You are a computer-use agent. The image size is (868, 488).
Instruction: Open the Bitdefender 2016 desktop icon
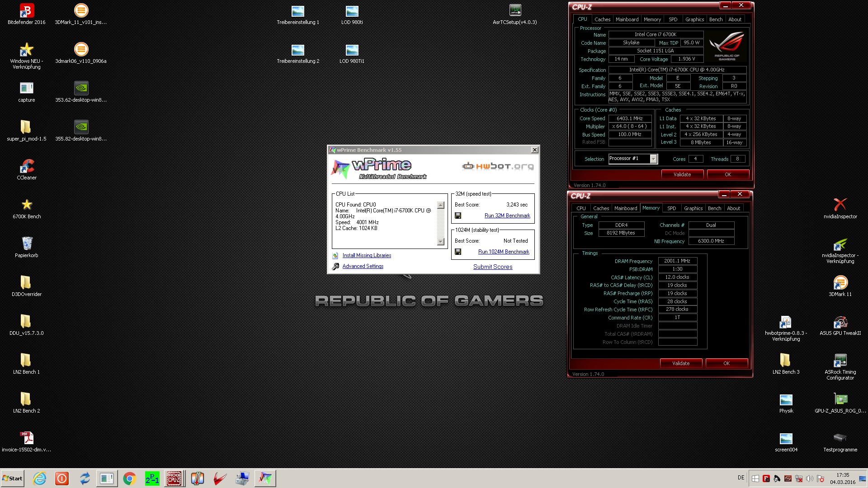[26, 14]
